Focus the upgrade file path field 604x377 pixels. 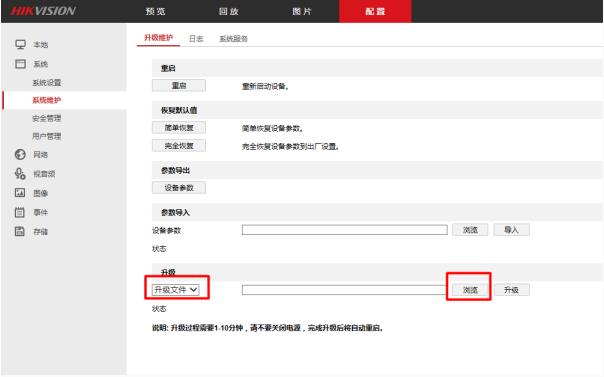click(x=345, y=290)
